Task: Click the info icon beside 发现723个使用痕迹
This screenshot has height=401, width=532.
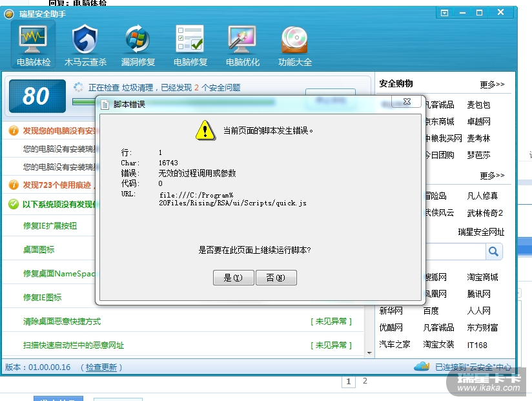Action: point(14,185)
